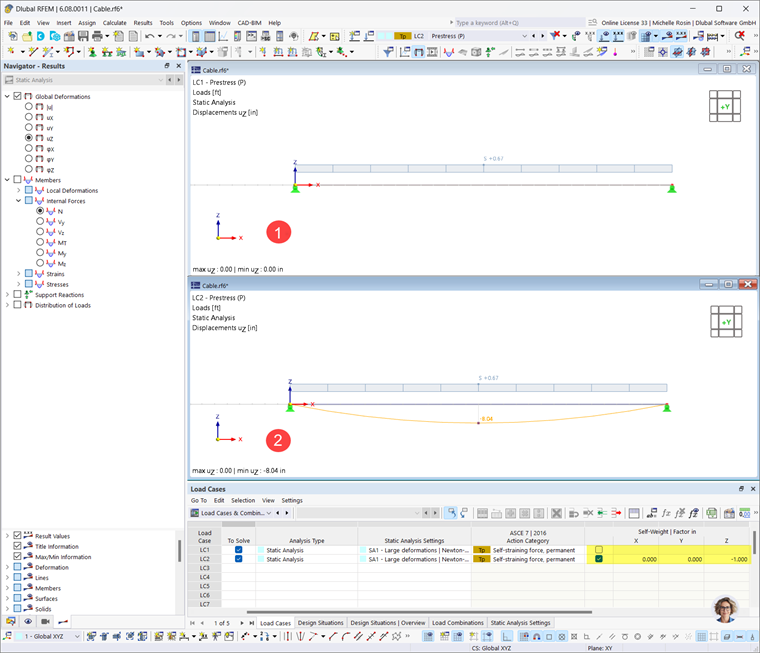Select the Vy internal force radio button
This screenshot has height=653, width=760.
point(40,221)
